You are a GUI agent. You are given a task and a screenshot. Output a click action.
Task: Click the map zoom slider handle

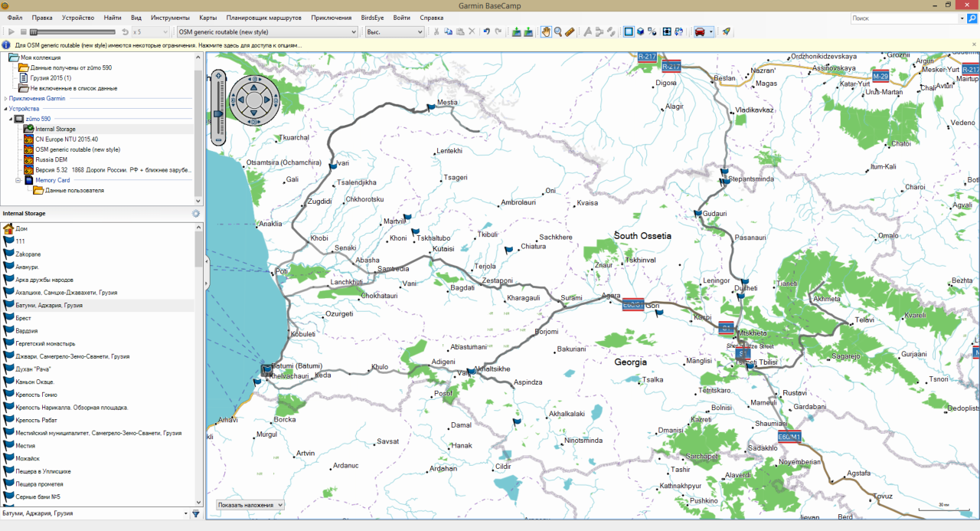pyautogui.click(x=219, y=113)
